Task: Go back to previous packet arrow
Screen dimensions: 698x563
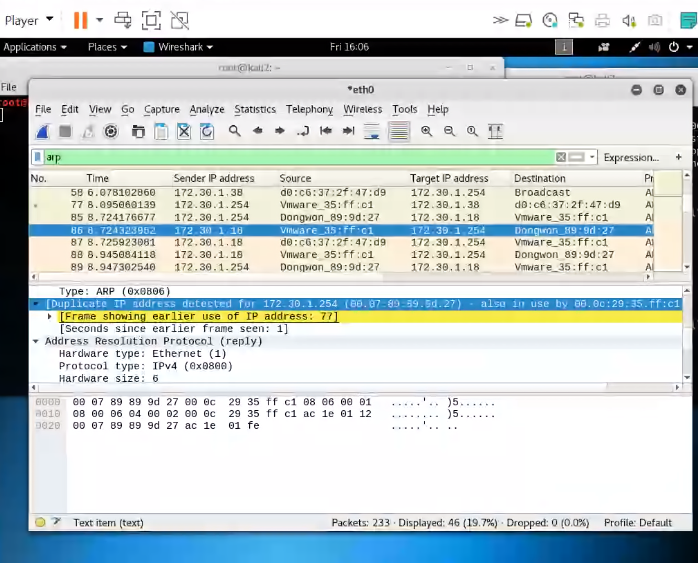Action: [x=257, y=131]
